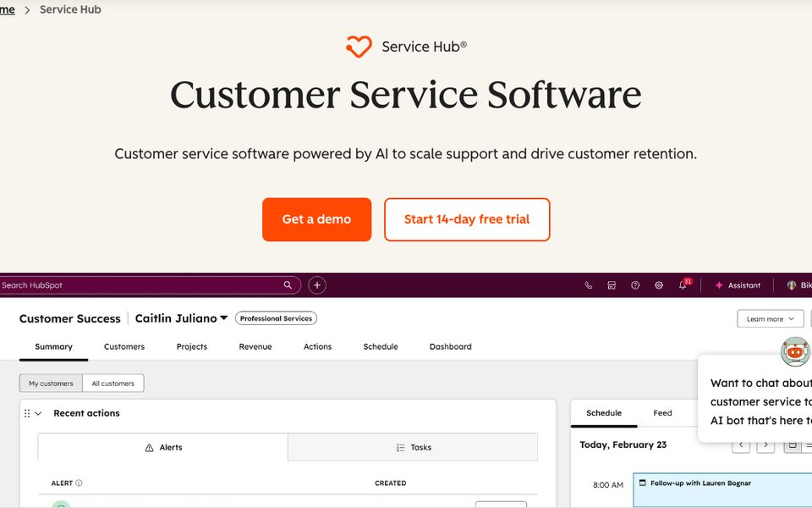Go to next day in schedule
The width and height of the screenshot is (812, 508).
click(x=766, y=445)
